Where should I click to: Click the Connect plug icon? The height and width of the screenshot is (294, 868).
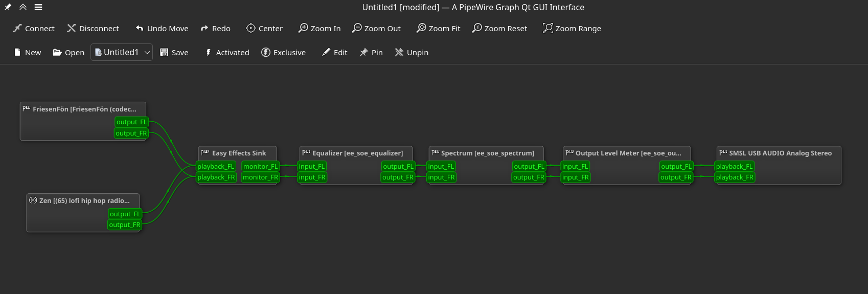click(17, 28)
